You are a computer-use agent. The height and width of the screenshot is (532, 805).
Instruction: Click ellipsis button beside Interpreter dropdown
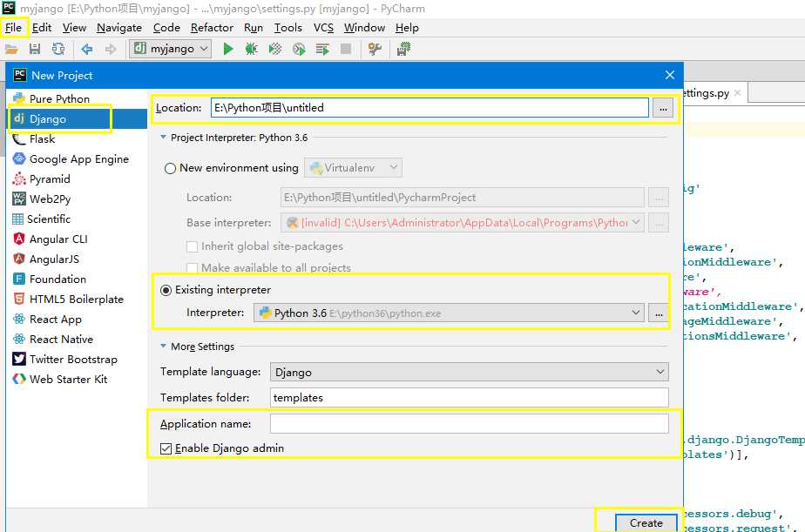(659, 313)
